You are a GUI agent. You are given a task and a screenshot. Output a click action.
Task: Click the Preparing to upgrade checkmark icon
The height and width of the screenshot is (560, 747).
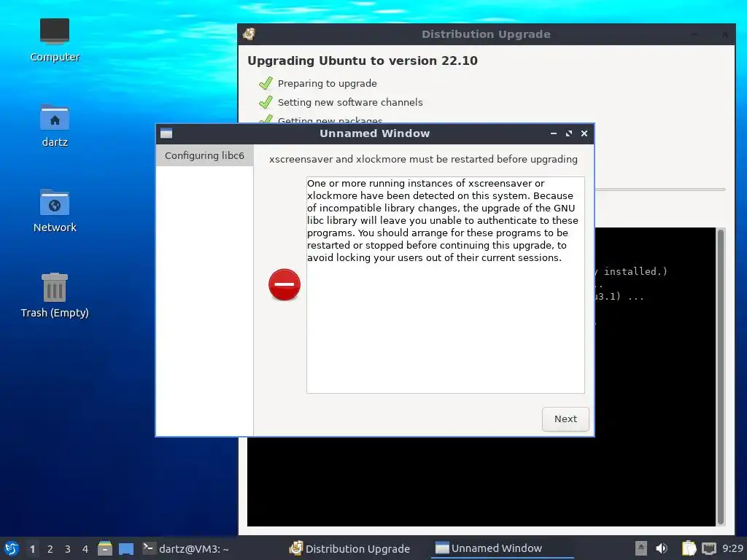tap(266, 83)
